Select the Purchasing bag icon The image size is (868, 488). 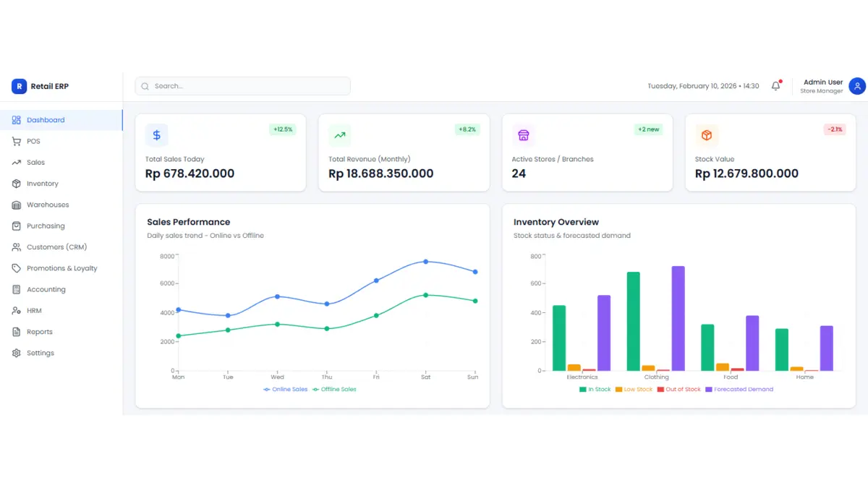click(x=15, y=226)
